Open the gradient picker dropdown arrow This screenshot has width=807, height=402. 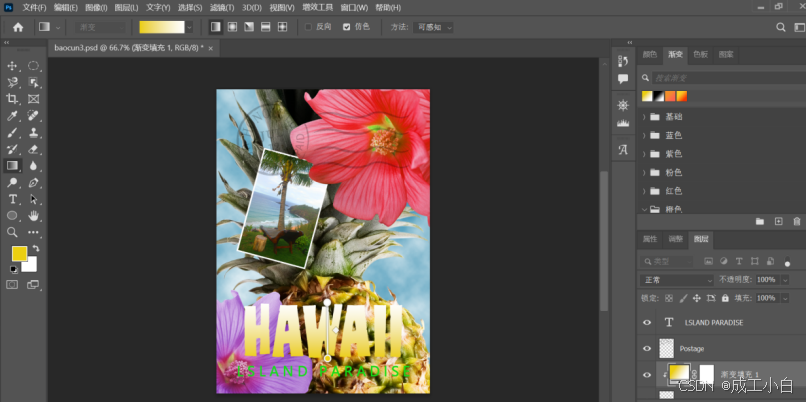[x=189, y=27]
